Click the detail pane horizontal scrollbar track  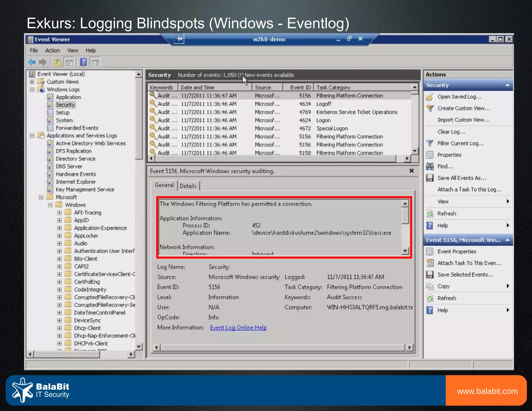point(283,347)
